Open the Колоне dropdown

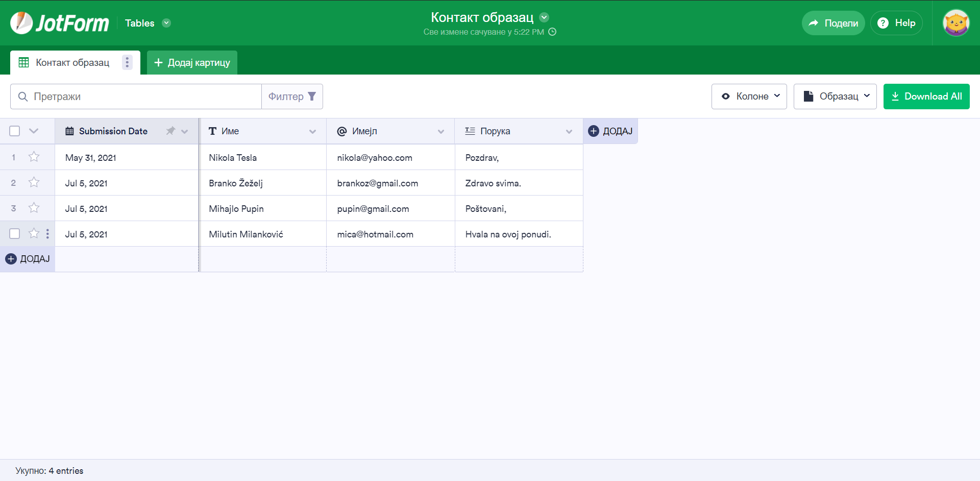point(749,97)
